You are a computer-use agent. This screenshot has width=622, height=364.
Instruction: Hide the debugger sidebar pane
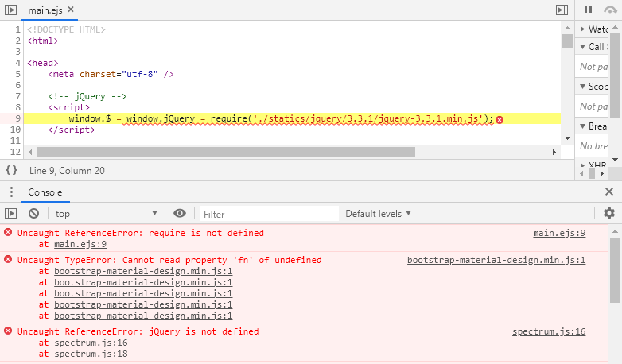pos(562,10)
